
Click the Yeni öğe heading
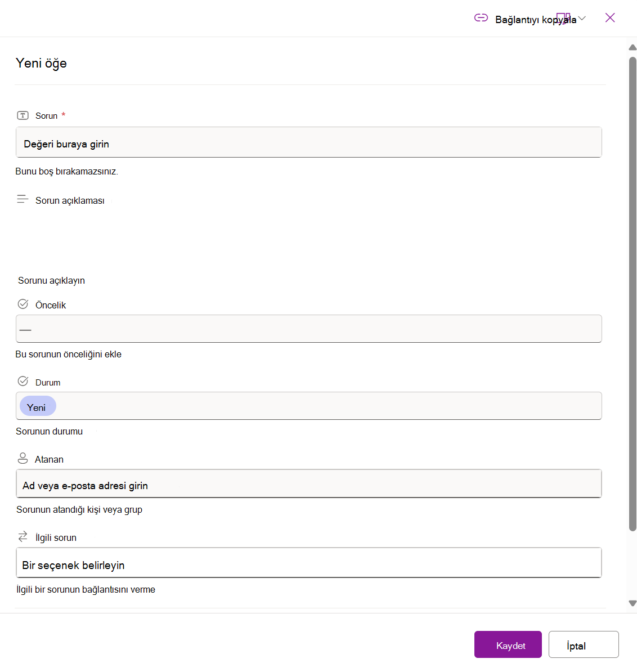coord(41,64)
